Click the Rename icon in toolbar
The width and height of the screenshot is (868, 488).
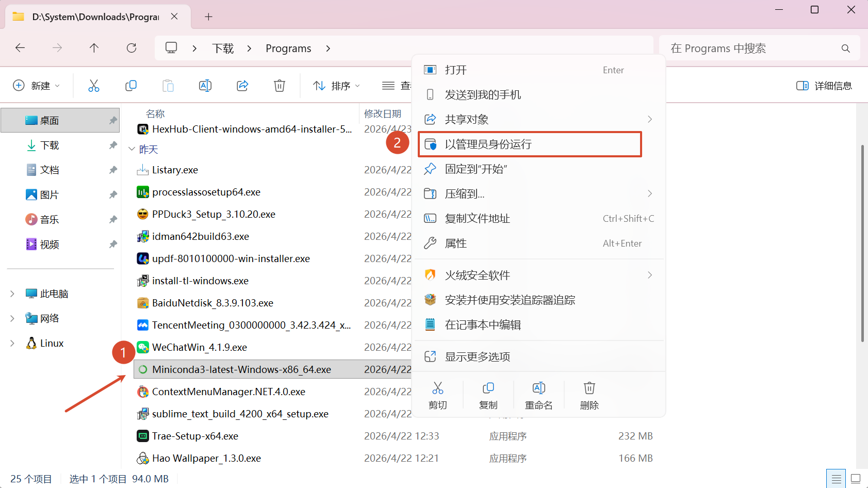[205, 86]
